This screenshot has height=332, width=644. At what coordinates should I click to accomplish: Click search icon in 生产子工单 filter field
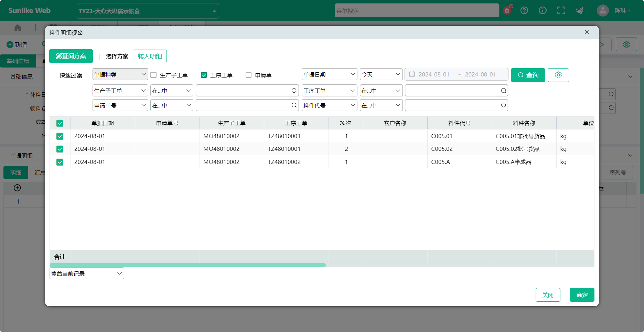[294, 91]
